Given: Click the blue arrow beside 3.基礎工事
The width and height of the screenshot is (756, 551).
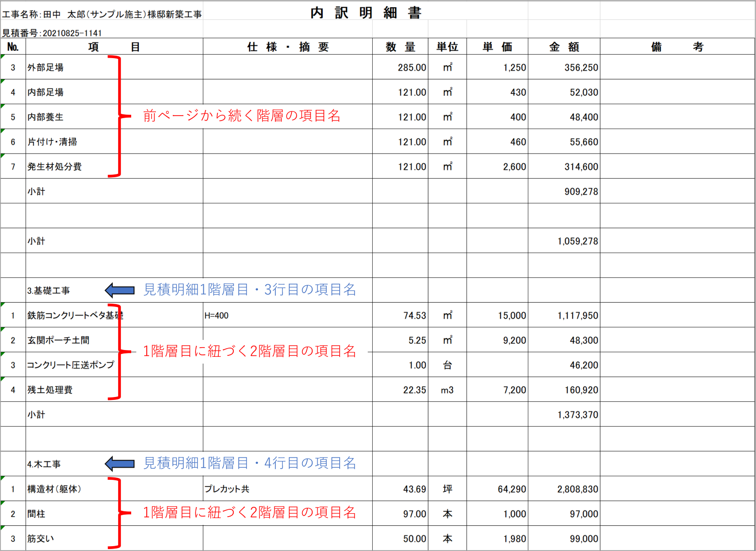Looking at the screenshot, I should 120,290.
